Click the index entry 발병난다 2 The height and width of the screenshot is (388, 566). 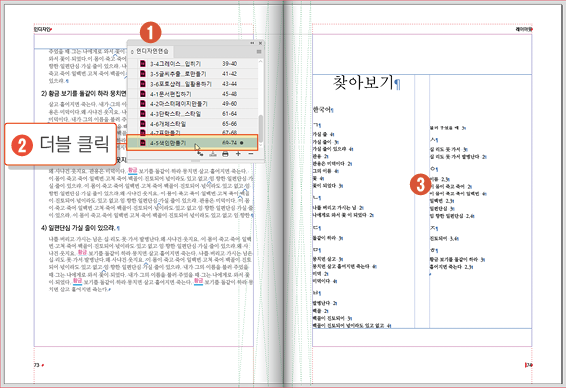pyautogui.click(x=325, y=303)
